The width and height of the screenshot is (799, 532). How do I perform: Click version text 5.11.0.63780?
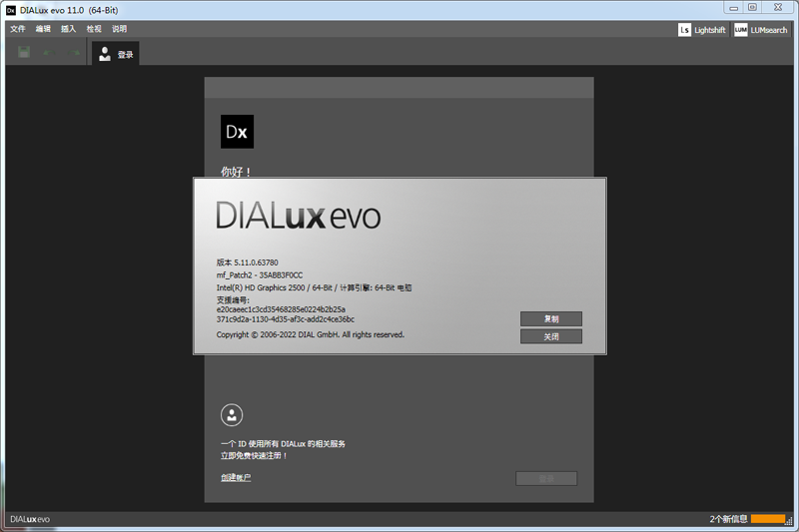coord(257,263)
